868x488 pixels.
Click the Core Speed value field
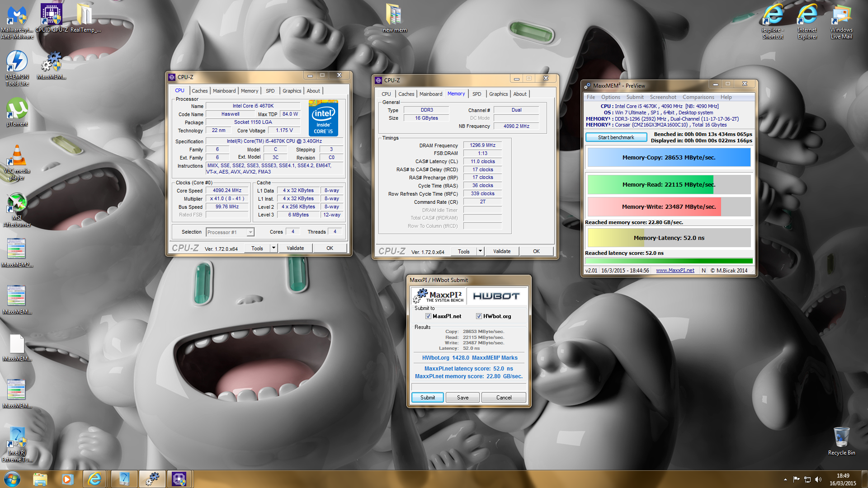click(227, 191)
